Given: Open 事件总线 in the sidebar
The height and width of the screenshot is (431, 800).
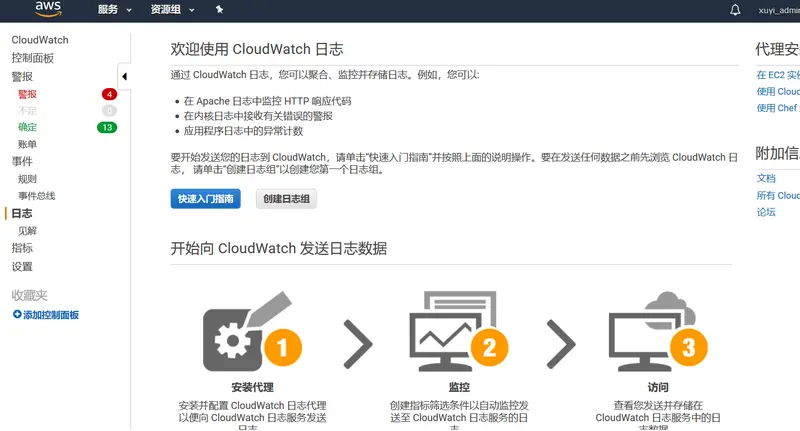Looking at the screenshot, I should pos(37,196).
